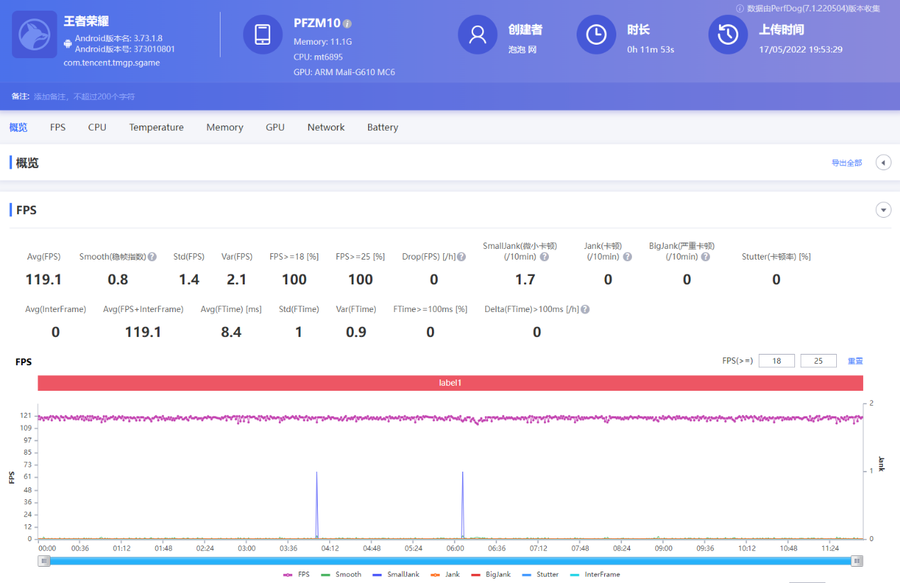
Task: Open the Battery tab
Action: [x=382, y=127]
